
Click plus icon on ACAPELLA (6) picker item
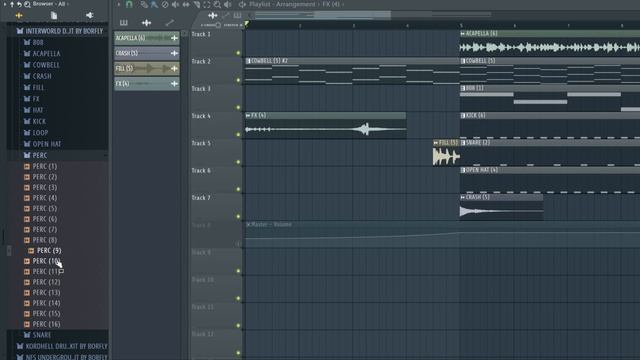click(x=174, y=38)
